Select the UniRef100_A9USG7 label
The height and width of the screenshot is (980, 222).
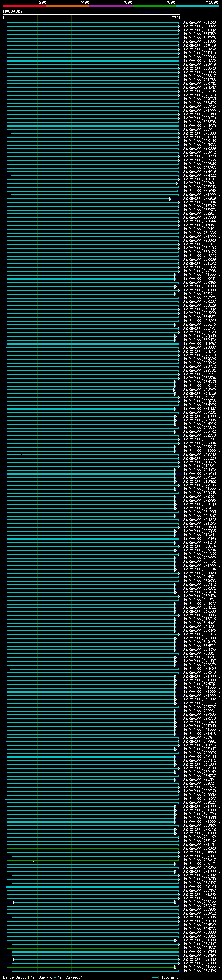coord(199,948)
